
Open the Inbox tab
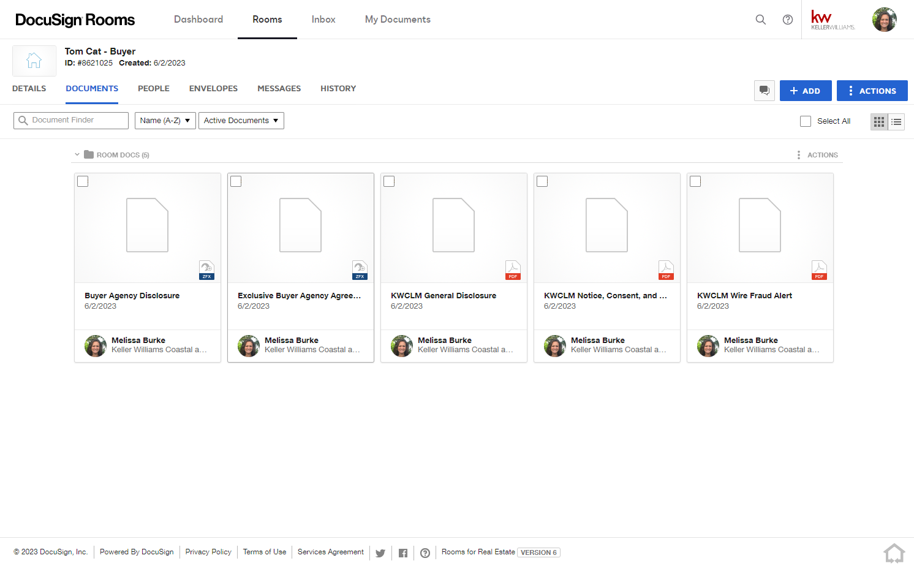(323, 20)
